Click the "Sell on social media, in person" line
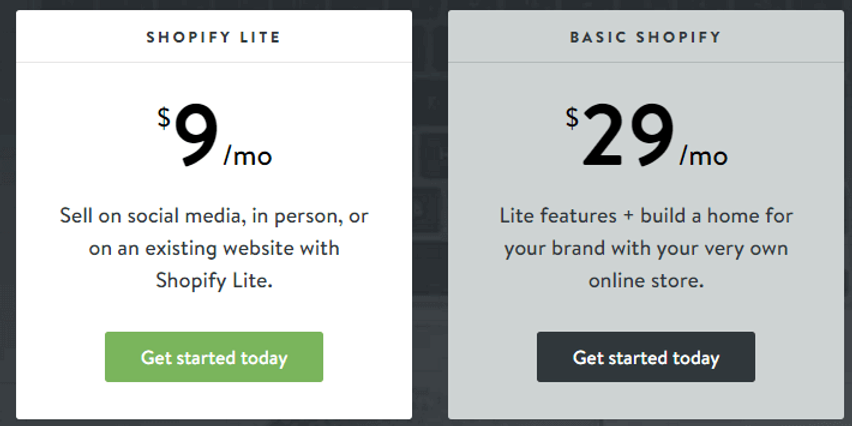 201,217
